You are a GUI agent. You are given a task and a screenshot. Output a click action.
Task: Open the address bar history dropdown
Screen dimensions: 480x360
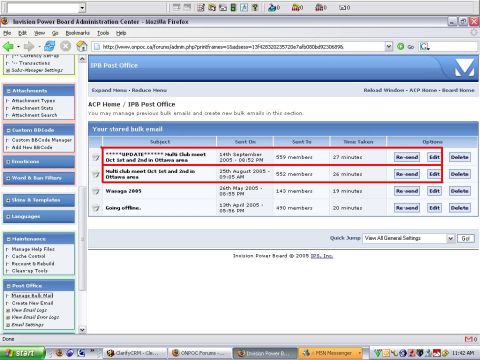pos(389,47)
